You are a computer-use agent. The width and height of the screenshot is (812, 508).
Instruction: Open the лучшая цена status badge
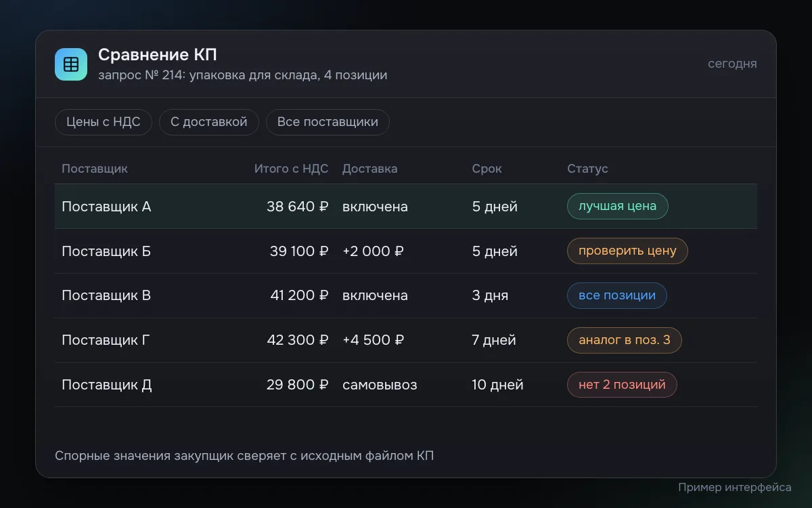pos(618,207)
